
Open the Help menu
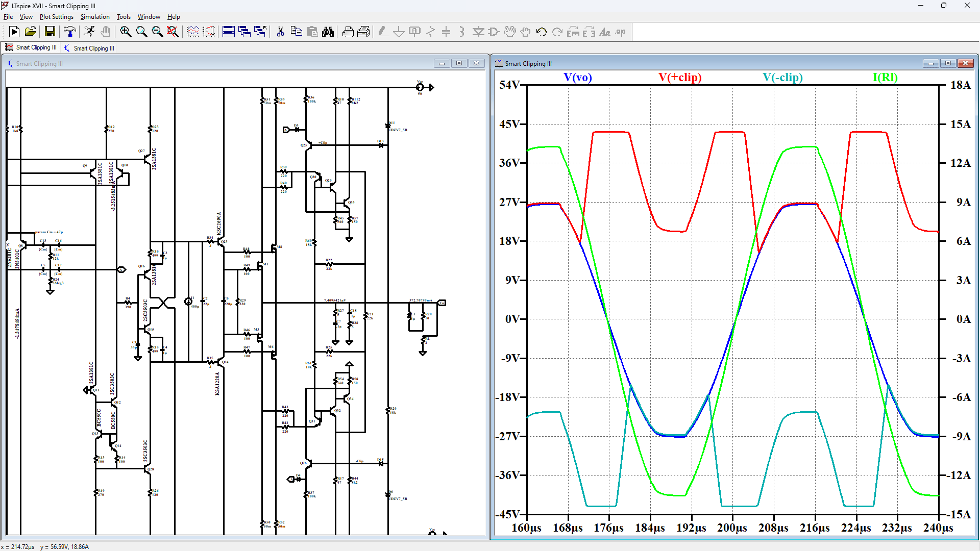pyautogui.click(x=174, y=17)
